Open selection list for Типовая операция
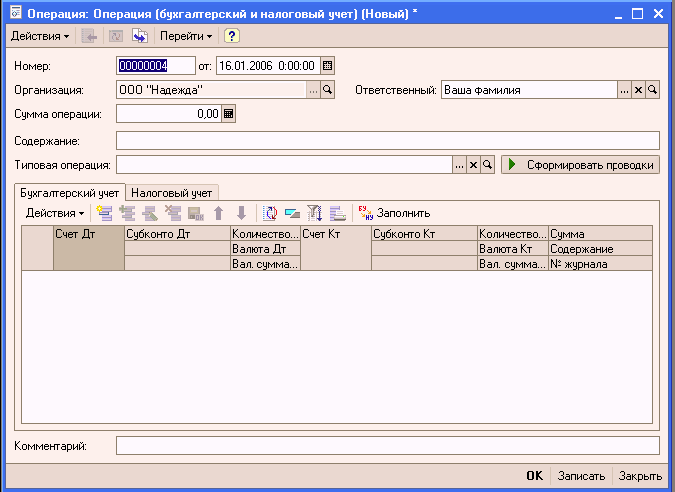 coord(460,164)
